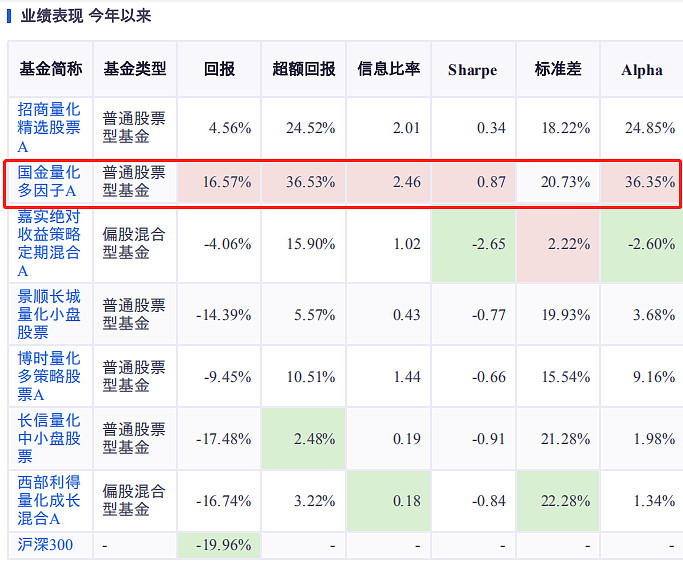
Task: Click the Sharpe column header
Action: 473,70
